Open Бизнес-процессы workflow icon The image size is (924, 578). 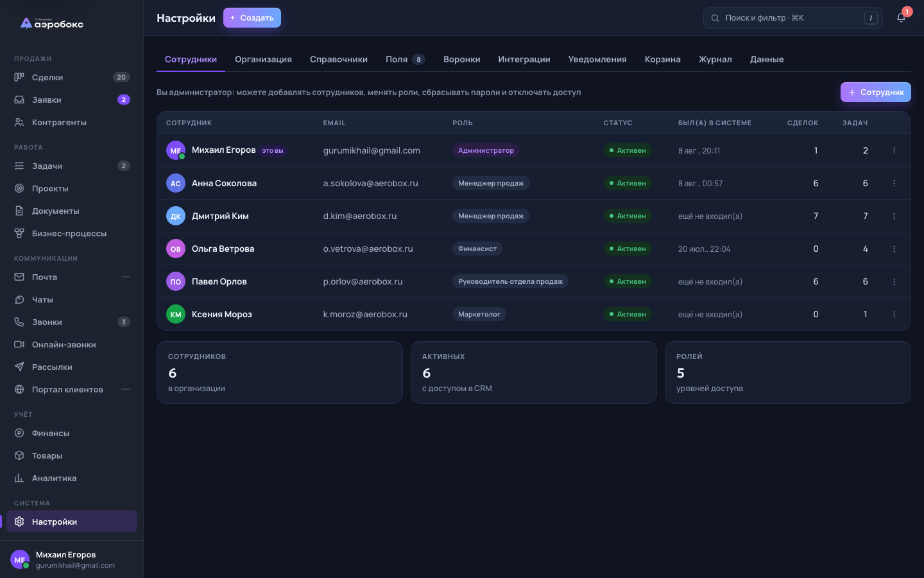19,233
